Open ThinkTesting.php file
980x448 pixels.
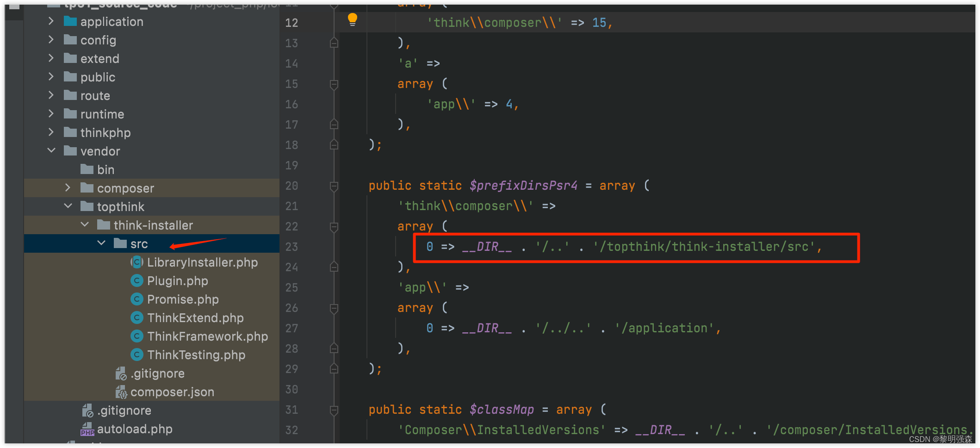point(196,355)
